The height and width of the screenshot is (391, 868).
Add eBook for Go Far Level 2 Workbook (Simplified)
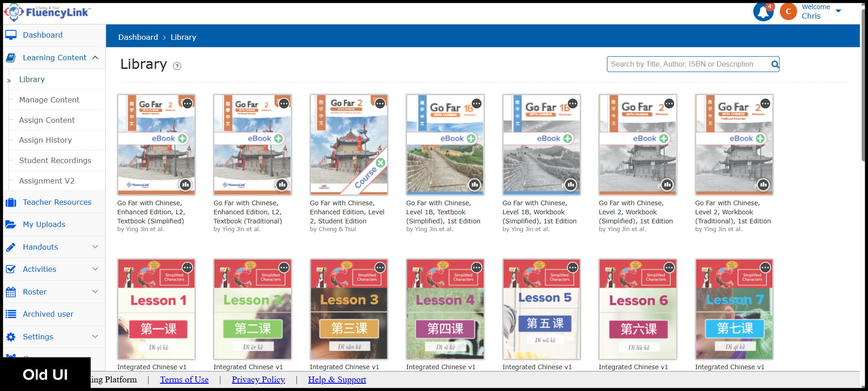coord(664,139)
